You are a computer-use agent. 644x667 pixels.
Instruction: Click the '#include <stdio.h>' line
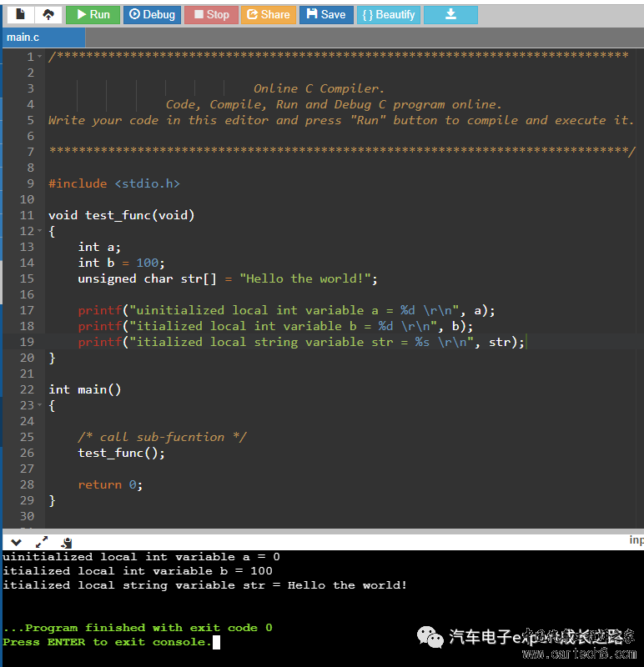pos(114,183)
